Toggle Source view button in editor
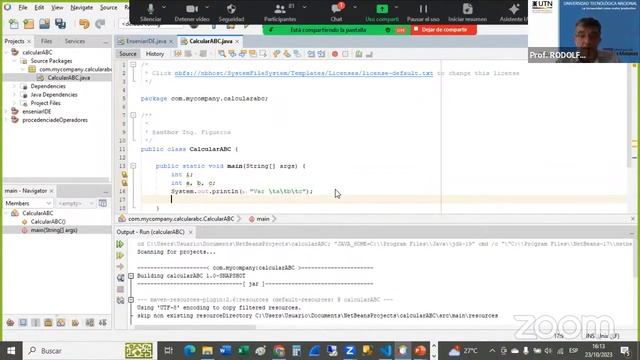640x360 pixels. click(x=128, y=54)
